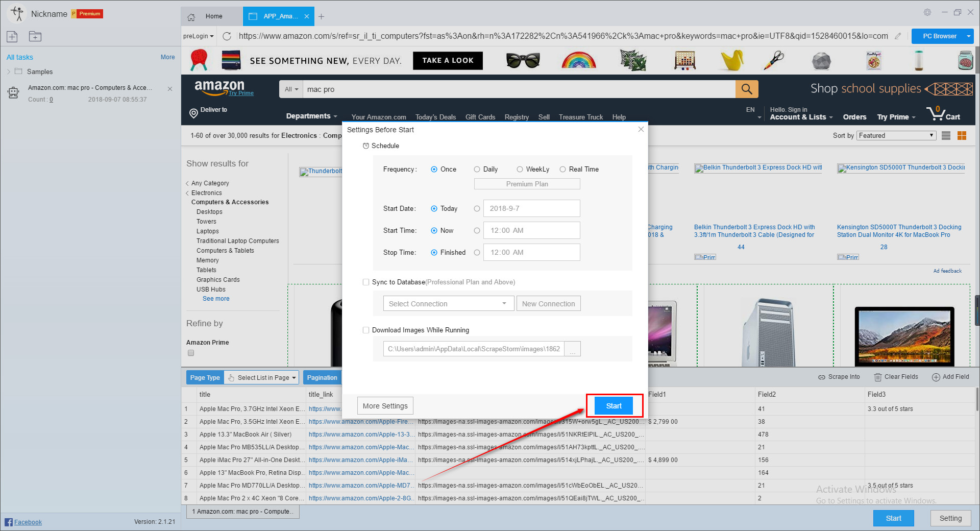The image size is (980, 531).
Task: Click the Clear Fields trash icon
Action: point(878,377)
